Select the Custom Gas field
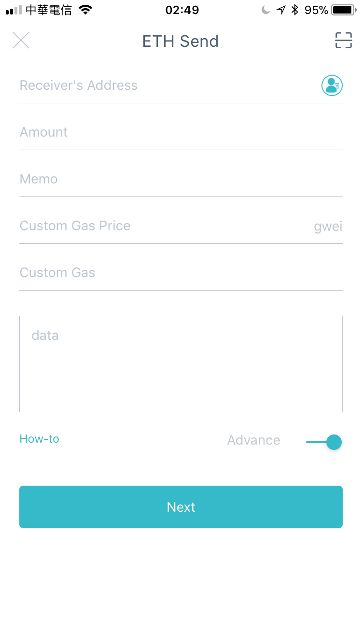This screenshot has width=362, height=644. [x=181, y=273]
